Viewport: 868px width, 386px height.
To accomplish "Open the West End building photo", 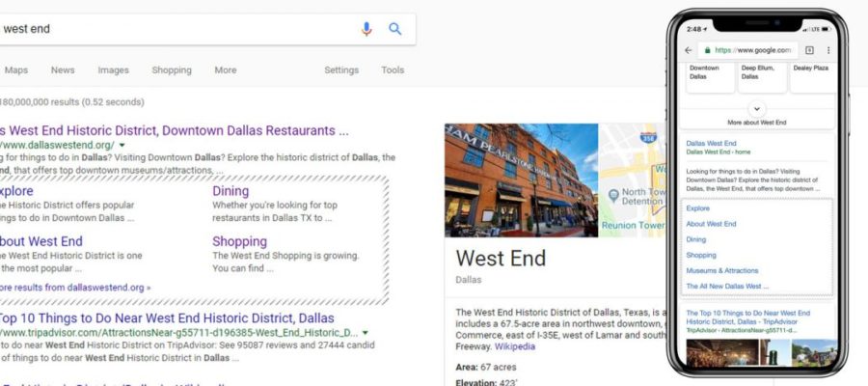I will (521, 180).
